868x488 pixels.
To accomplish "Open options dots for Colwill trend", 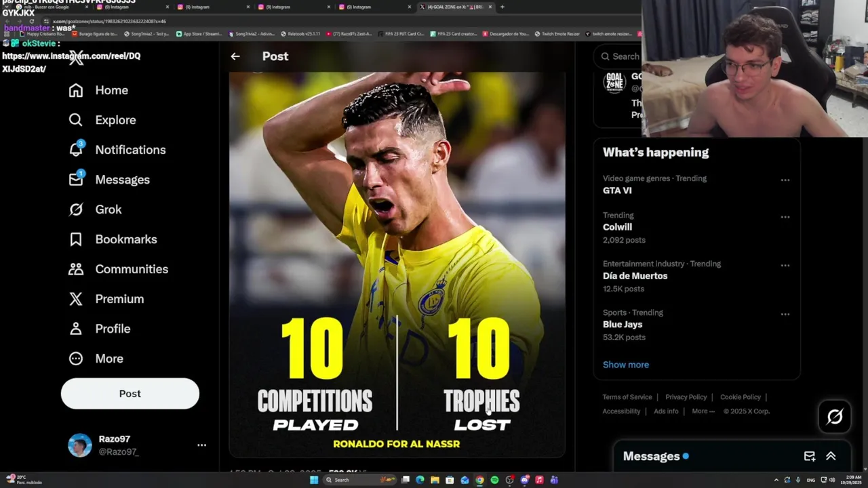I will (785, 217).
